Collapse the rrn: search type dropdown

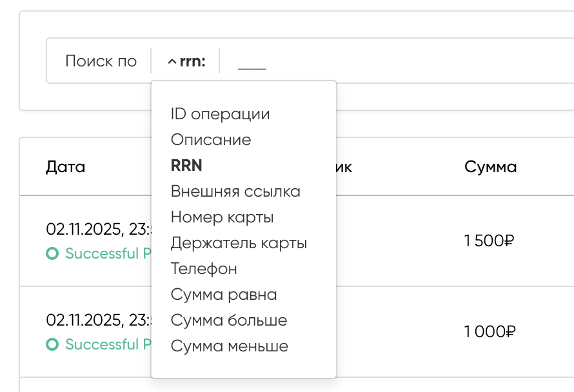[x=186, y=61]
